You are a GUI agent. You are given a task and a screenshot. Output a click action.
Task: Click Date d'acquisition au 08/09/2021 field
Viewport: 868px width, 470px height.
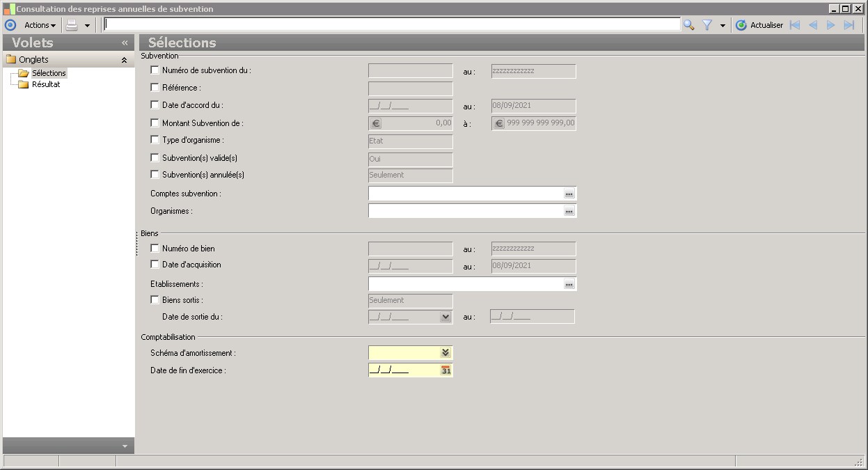pyautogui.click(x=534, y=266)
